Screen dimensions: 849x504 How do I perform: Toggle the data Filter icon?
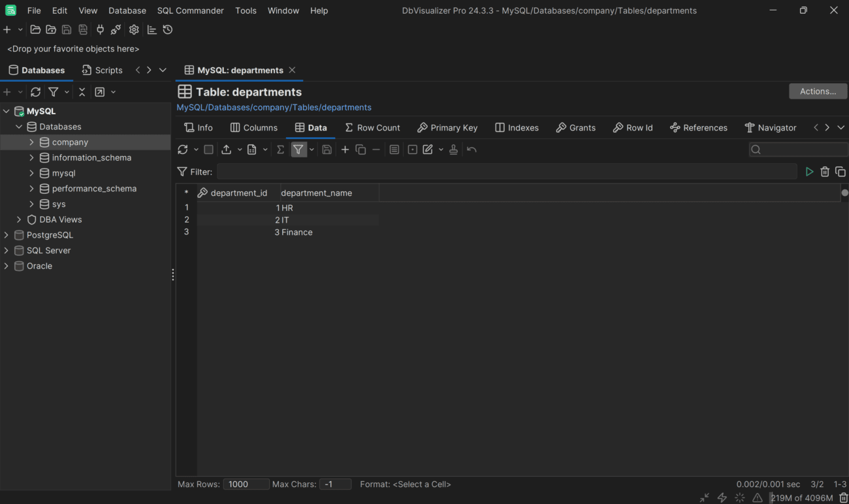(298, 149)
